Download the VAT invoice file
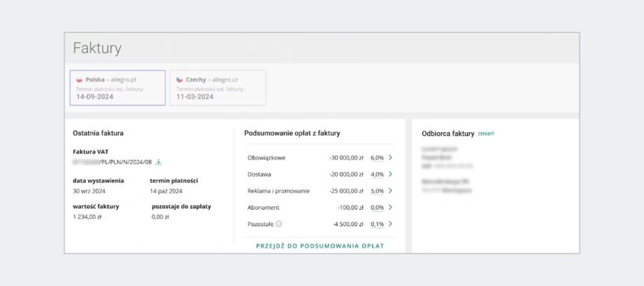 coord(158,162)
